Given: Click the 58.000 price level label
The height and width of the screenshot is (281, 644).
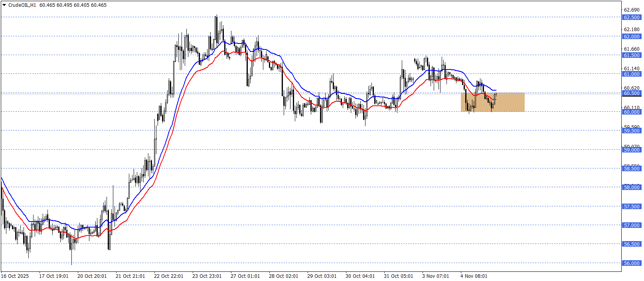Looking at the screenshot, I should pos(631,187).
